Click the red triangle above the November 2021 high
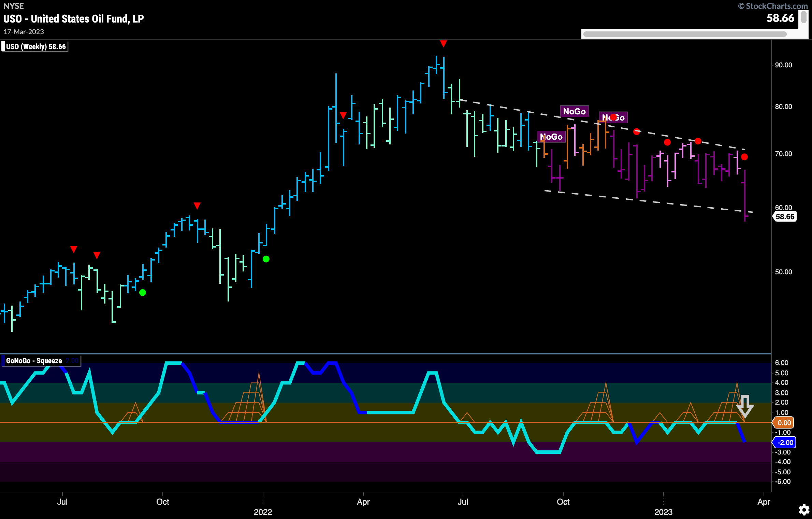The image size is (812, 519). click(x=197, y=206)
